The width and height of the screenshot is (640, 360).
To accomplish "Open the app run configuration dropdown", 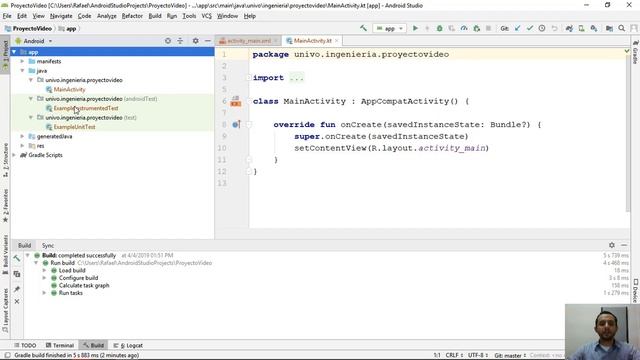I will pyautogui.click(x=389, y=29).
